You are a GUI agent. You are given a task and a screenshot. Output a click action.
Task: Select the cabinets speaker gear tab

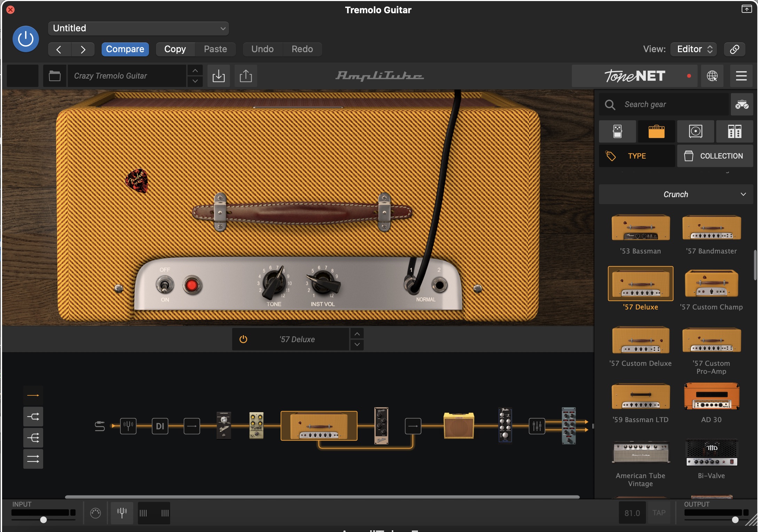(x=695, y=131)
